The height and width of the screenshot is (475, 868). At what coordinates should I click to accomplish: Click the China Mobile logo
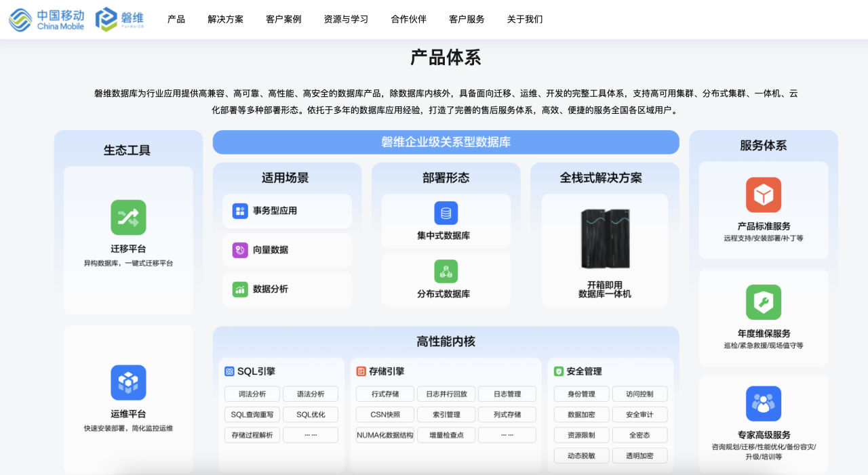coord(46,20)
